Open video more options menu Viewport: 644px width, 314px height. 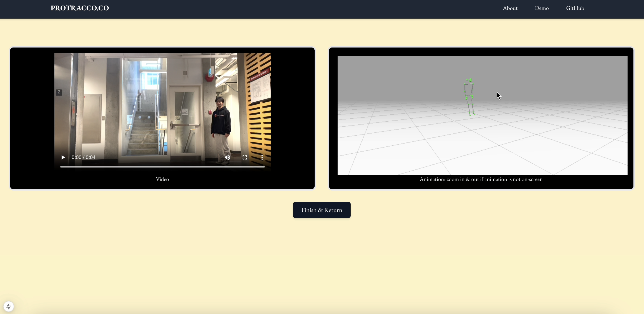coord(262,157)
